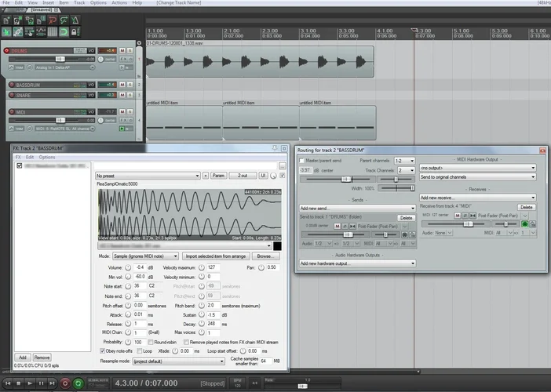Mute the DRUMS track
Image resolution: width=551 pixels, height=392 pixels.
tap(122, 51)
